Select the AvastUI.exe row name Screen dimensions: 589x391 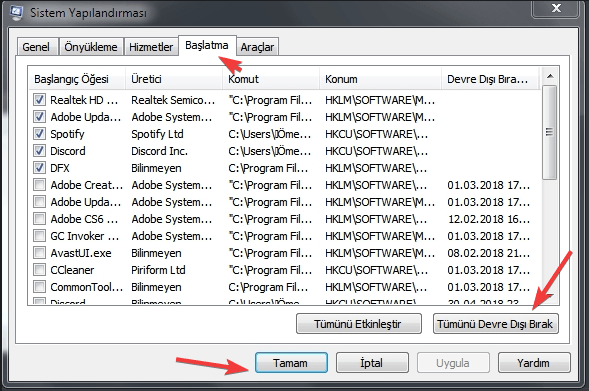(81, 253)
